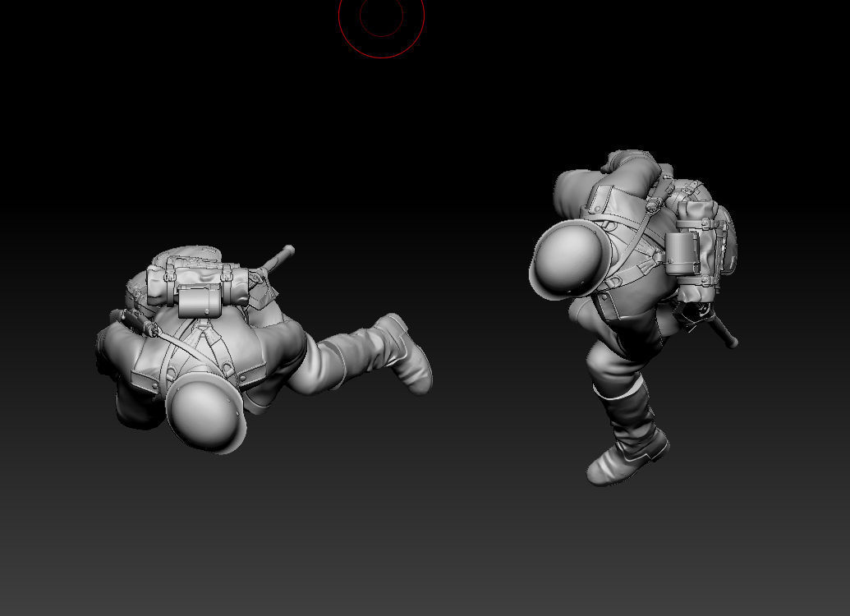Click the right running soldier model
The height and width of the screenshot is (616, 850).
(634, 317)
